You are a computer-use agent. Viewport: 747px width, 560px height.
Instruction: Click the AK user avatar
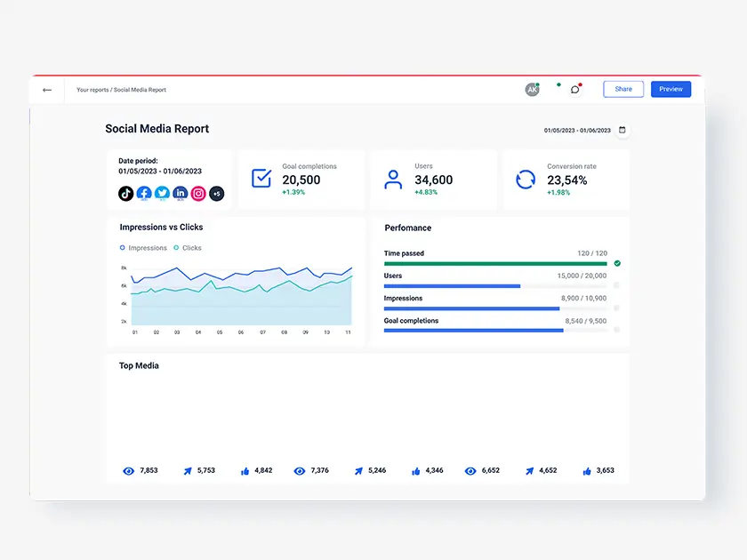coord(532,90)
